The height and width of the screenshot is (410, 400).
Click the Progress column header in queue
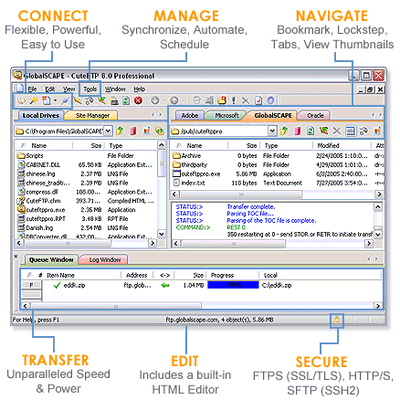point(233,275)
